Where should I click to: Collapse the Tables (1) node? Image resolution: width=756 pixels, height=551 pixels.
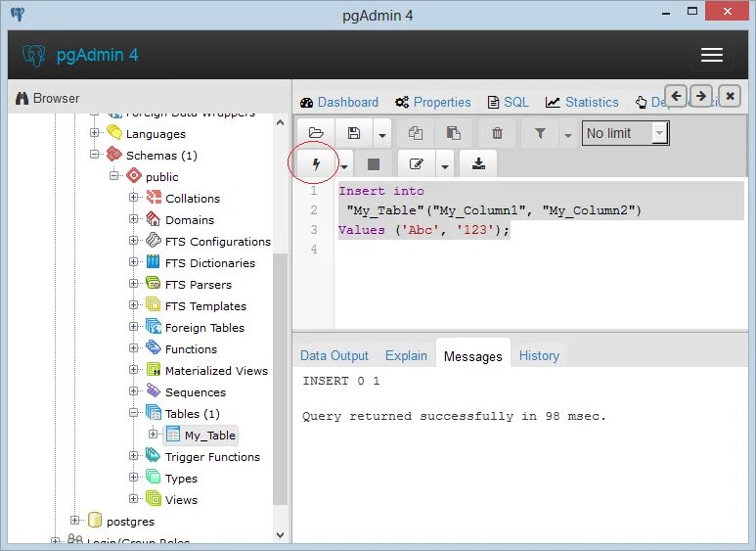(x=134, y=413)
